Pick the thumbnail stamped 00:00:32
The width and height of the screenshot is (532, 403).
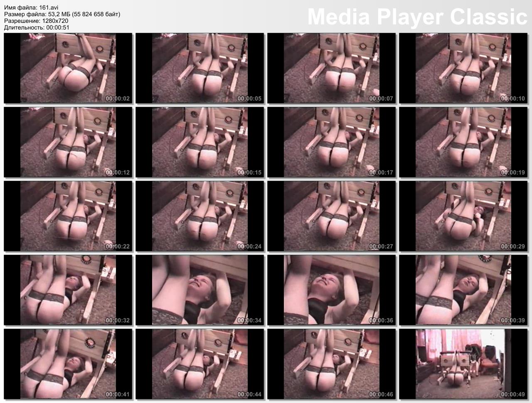coord(68,290)
